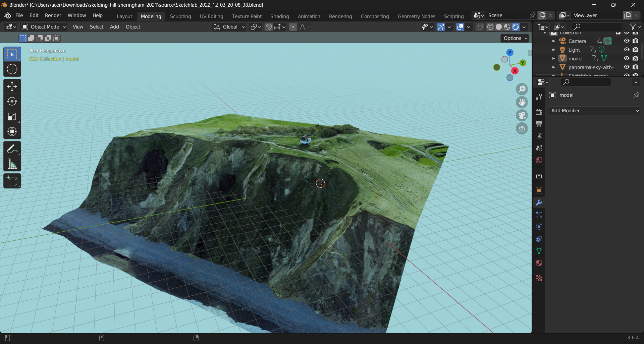Hide Light in viewport via eye icon

click(626, 50)
